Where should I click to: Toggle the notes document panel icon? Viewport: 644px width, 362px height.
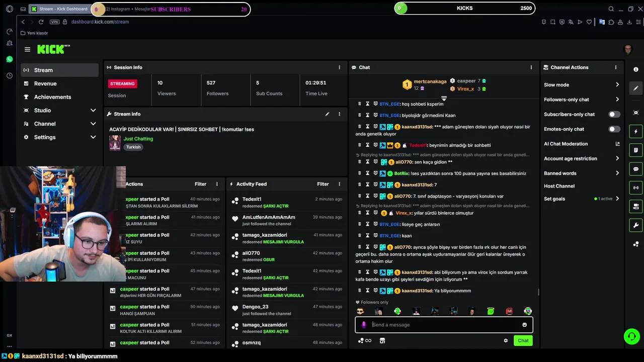click(636, 150)
